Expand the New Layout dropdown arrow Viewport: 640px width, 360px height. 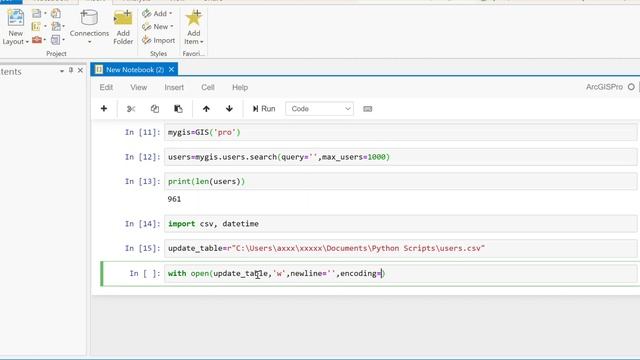[27, 42]
